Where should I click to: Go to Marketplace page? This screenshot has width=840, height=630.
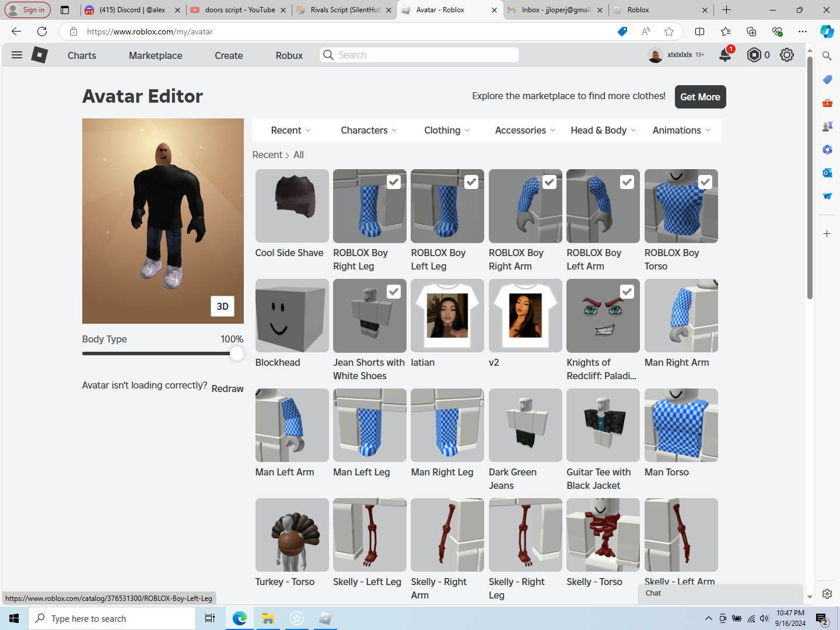(x=156, y=55)
